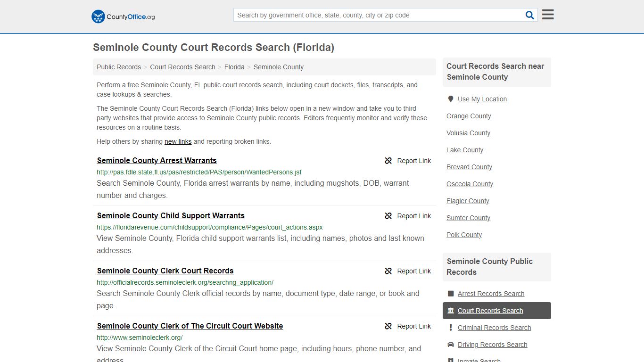Open the pas.fdle.state.fl.us WantedPersons URL
This screenshot has width=644, height=362.
[x=199, y=172]
